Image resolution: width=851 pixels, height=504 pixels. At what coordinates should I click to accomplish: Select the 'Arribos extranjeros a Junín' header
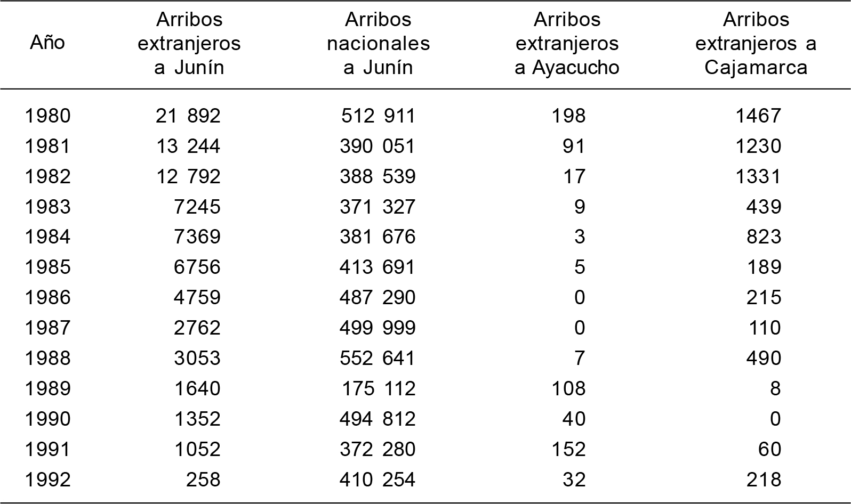(x=189, y=43)
